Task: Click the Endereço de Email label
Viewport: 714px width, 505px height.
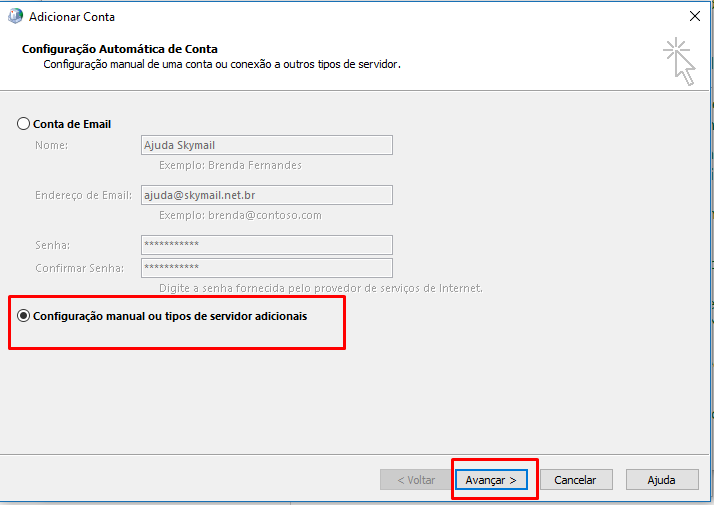Action: click(83, 195)
